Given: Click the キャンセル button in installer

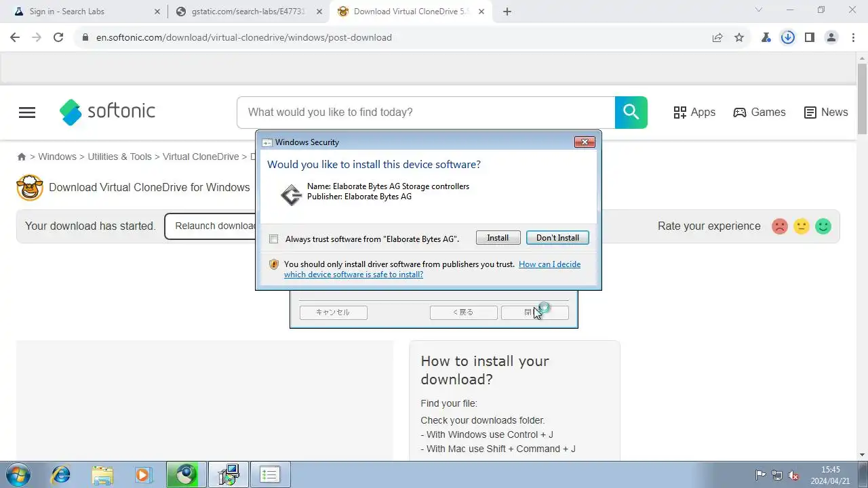Looking at the screenshot, I should pyautogui.click(x=333, y=312).
